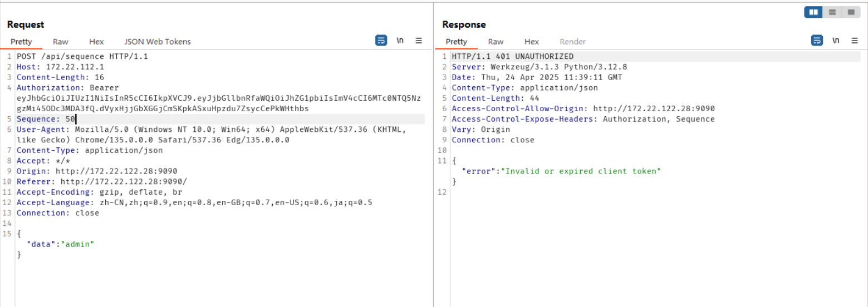Image resolution: width=868 pixels, height=307 pixels.
Task: Click the JWT token string starting eyJhbGci
Action: 219,103
